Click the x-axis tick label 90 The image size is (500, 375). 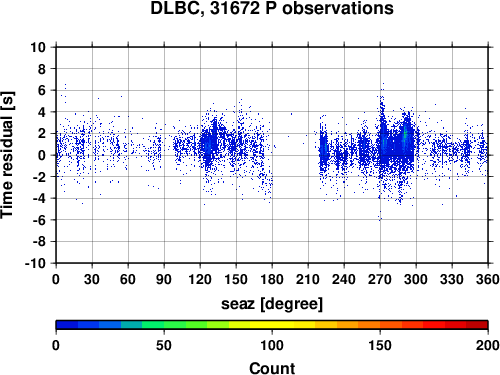(164, 279)
